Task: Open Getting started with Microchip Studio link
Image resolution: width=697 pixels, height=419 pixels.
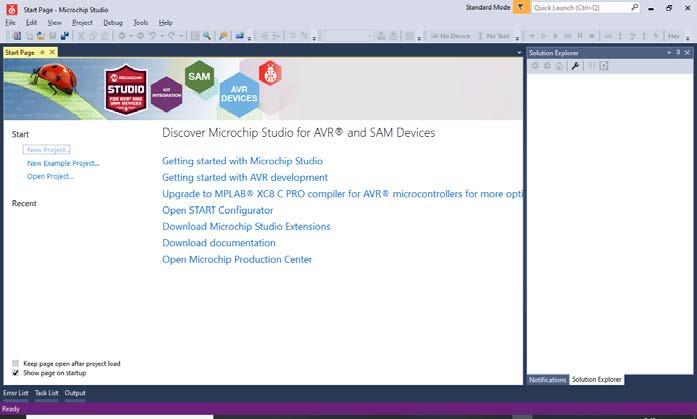Action: pos(242,161)
